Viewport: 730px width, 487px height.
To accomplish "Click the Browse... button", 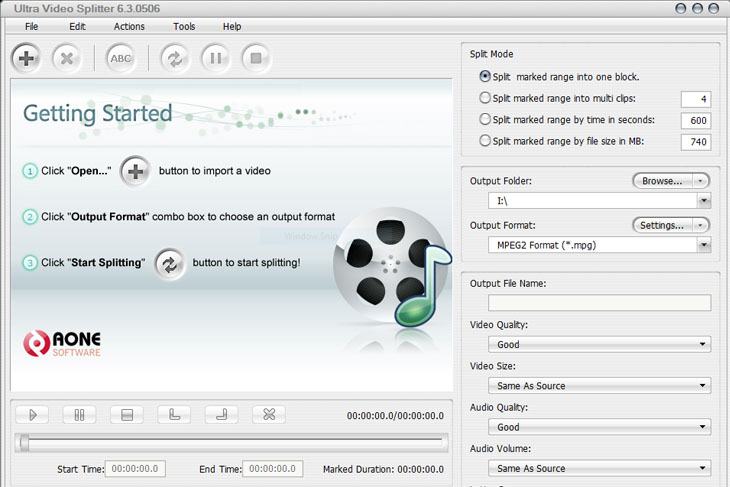I will (x=662, y=181).
